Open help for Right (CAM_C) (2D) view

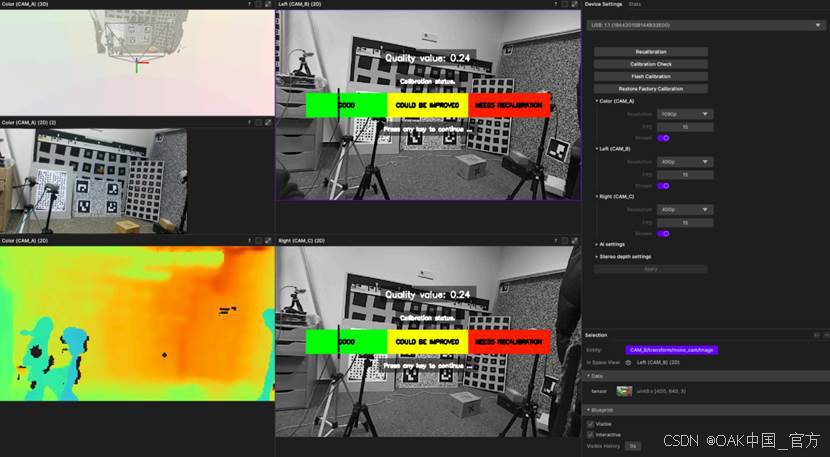pyautogui.click(x=556, y=240)
